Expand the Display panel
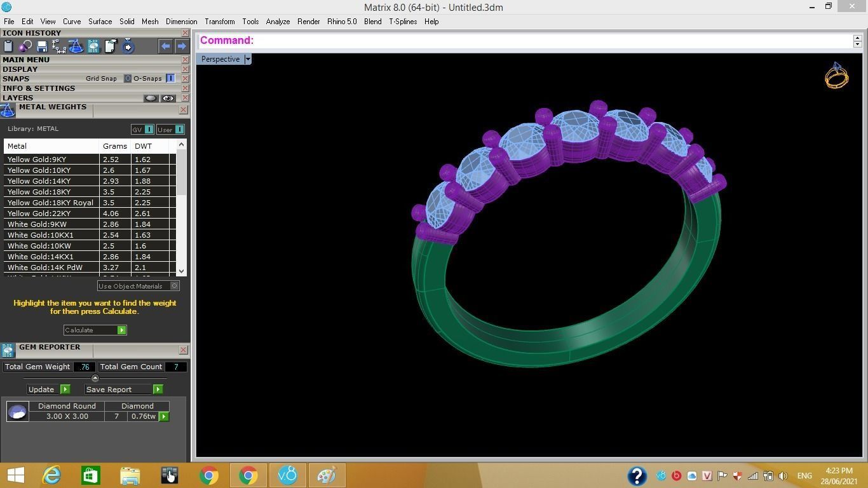 click(20, 69)
